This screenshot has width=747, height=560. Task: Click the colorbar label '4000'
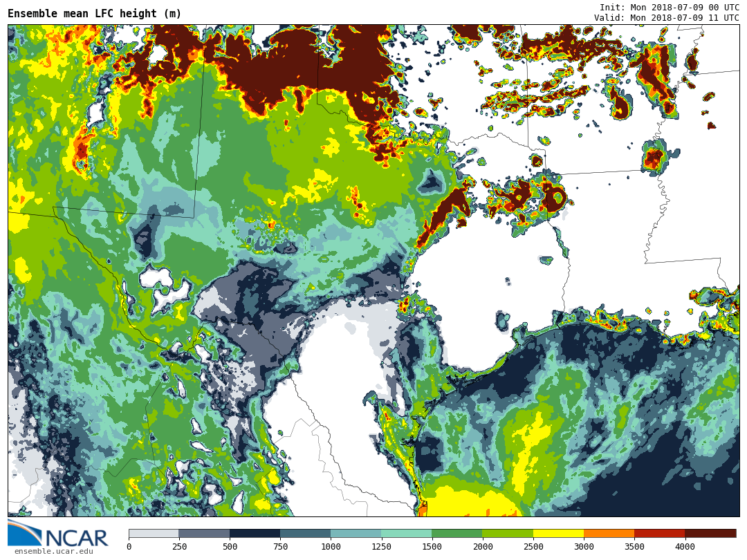pyautogui.click(x=685, y=547)
